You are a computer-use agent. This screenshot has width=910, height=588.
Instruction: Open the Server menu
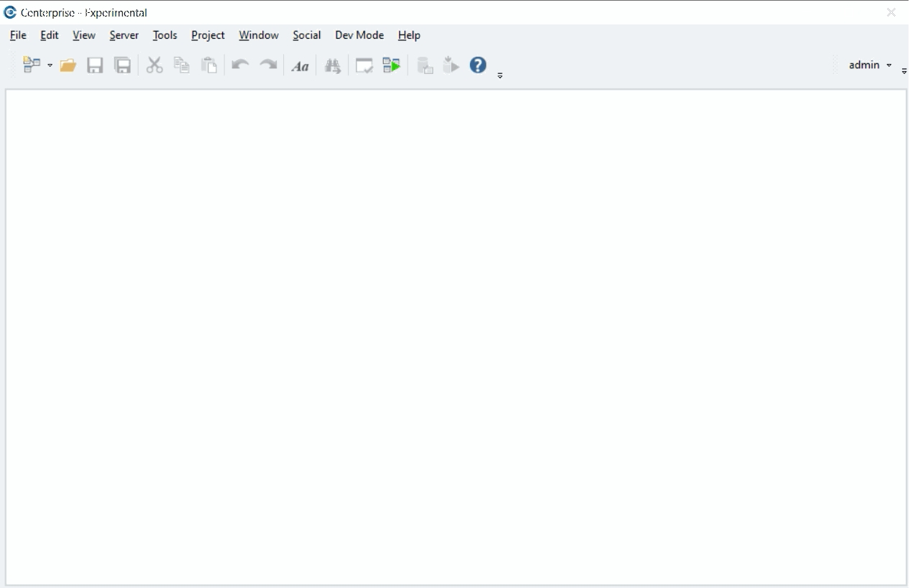point(124,35)
